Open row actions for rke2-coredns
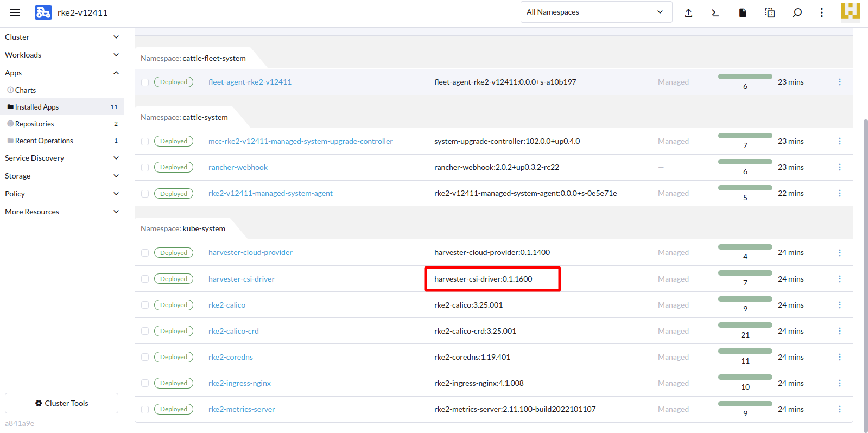868x433 pixels. [x=840, y=357]
